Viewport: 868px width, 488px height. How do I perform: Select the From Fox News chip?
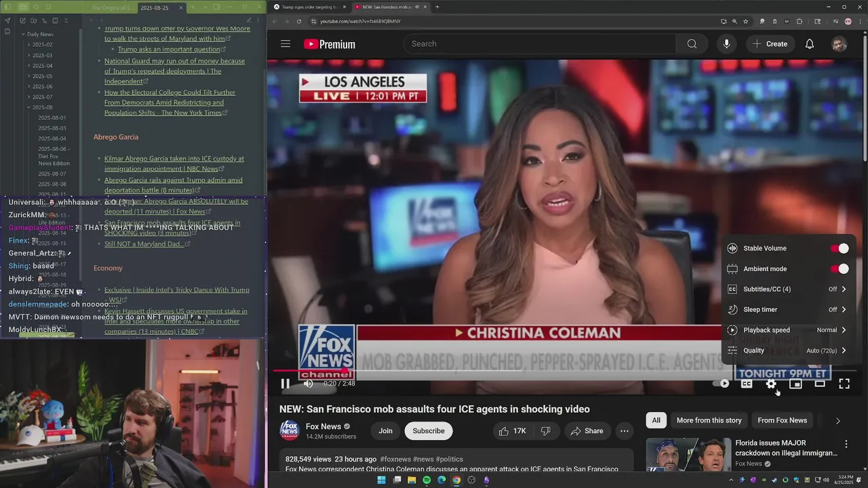click(782, 420)
